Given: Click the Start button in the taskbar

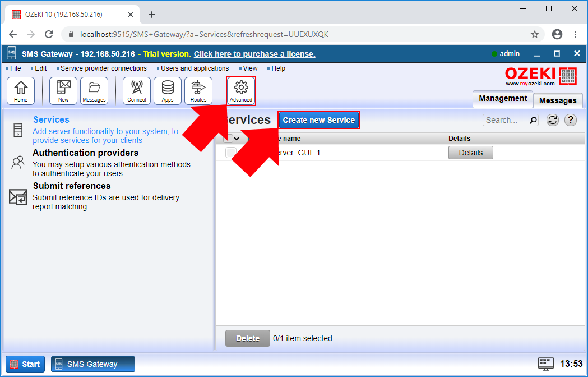Looking at the screenshot, I should click(25, 364).
